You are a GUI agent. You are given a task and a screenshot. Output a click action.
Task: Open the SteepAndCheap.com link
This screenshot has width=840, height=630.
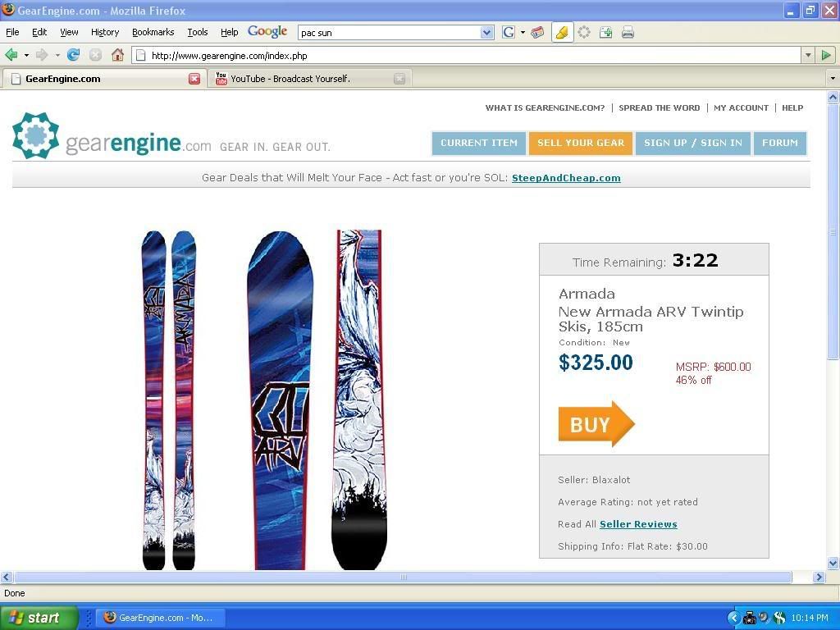point(566,178)
